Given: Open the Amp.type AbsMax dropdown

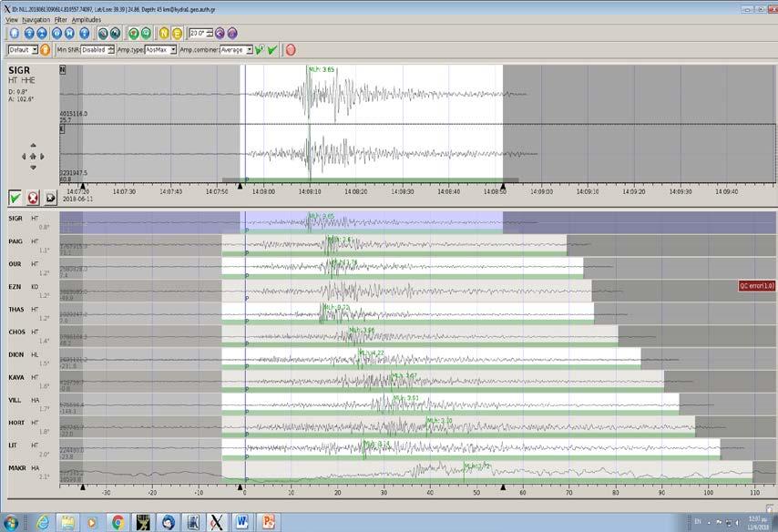Looking at the screenshot, I should point(160,49).
